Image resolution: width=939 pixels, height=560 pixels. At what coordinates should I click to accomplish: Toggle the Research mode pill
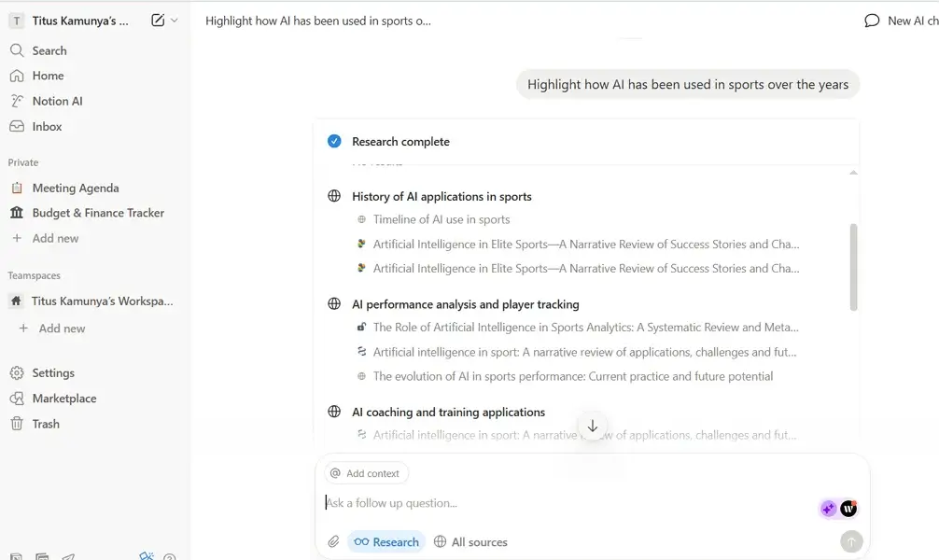coord(386,542)
